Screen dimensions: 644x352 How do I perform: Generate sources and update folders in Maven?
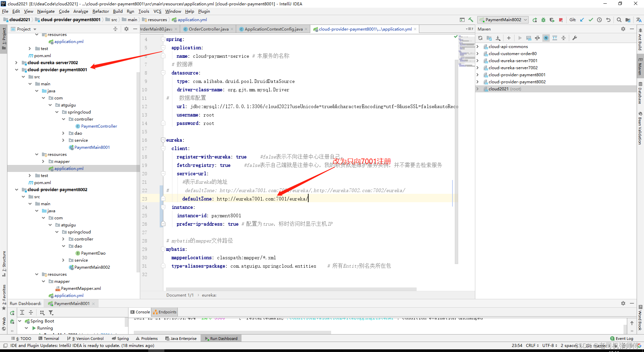tap(489, 38)
